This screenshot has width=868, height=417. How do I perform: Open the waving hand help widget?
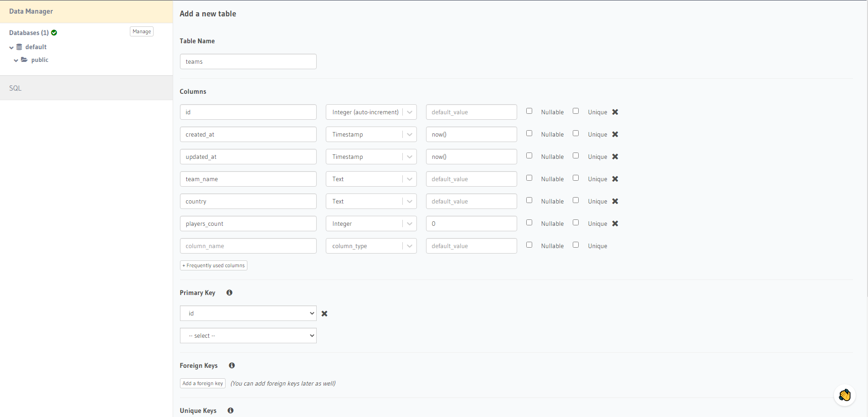(x=845, y=395)
